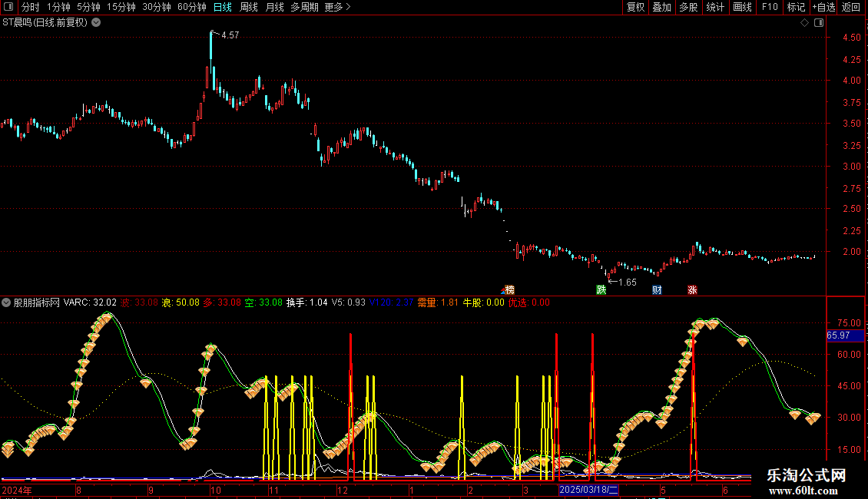Viewport: 868px width, 499px height.
Task: Click the 换手: 1.04 value
Action: pyautogui.click(x=306, y=302)
